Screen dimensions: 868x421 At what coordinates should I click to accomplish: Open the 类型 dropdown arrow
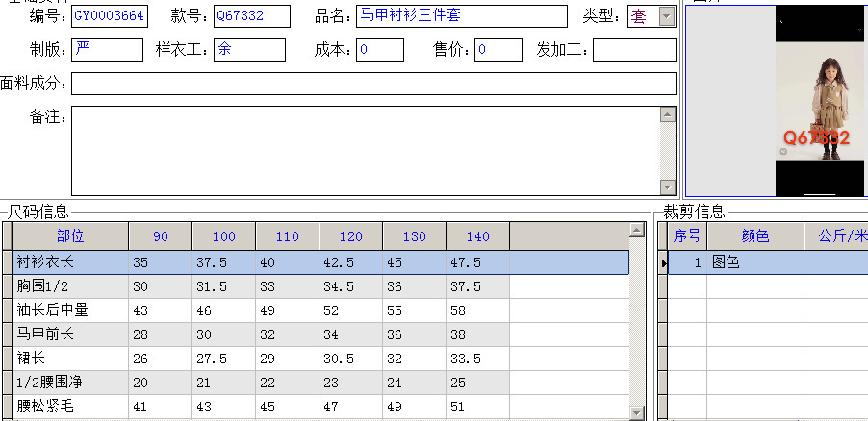pos(667,17)
